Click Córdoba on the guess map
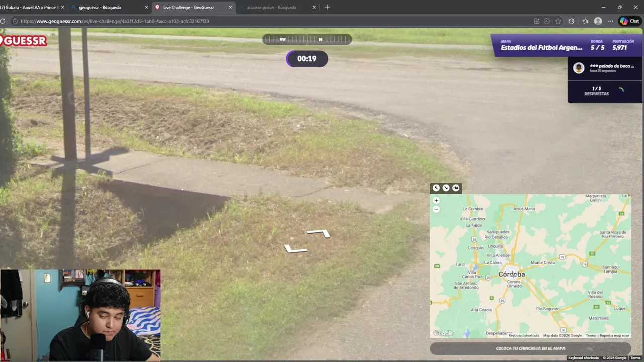This screenshot has height=362, width=644. [511, 274]
